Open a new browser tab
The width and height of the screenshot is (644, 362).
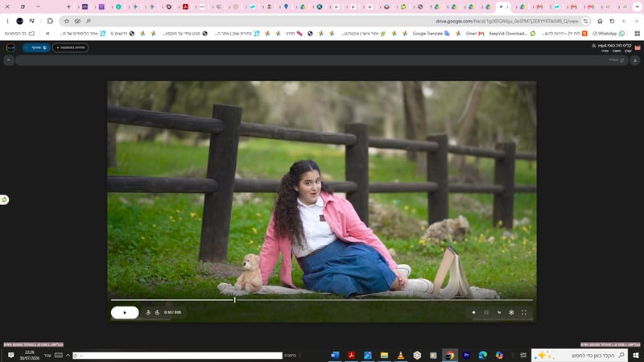[x=68, y=6]
